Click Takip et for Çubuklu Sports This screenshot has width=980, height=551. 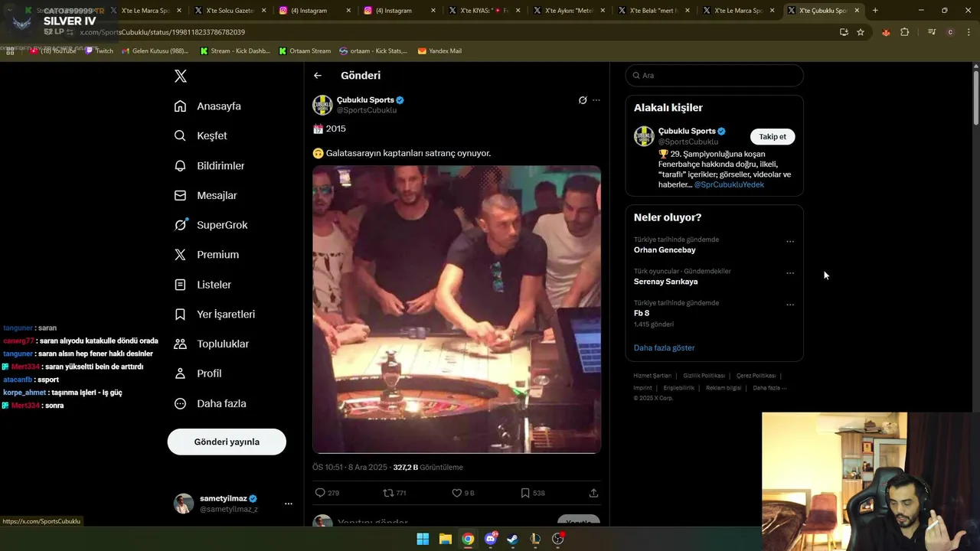[x=773, y=137]
